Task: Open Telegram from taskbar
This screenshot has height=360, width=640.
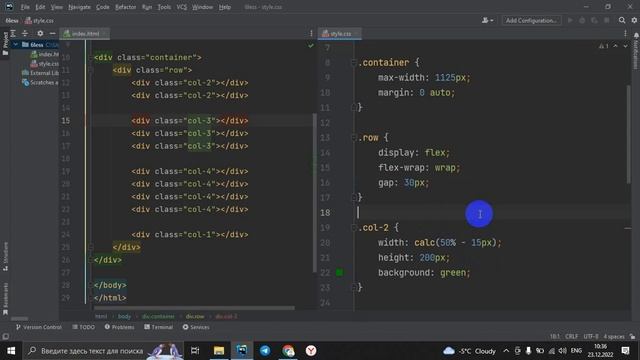Action: point(265,351)
